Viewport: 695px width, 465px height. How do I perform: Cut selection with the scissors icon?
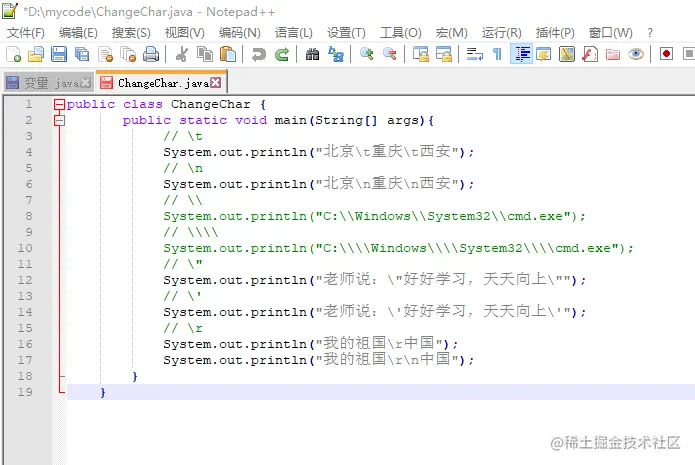[x=181, y=54]
